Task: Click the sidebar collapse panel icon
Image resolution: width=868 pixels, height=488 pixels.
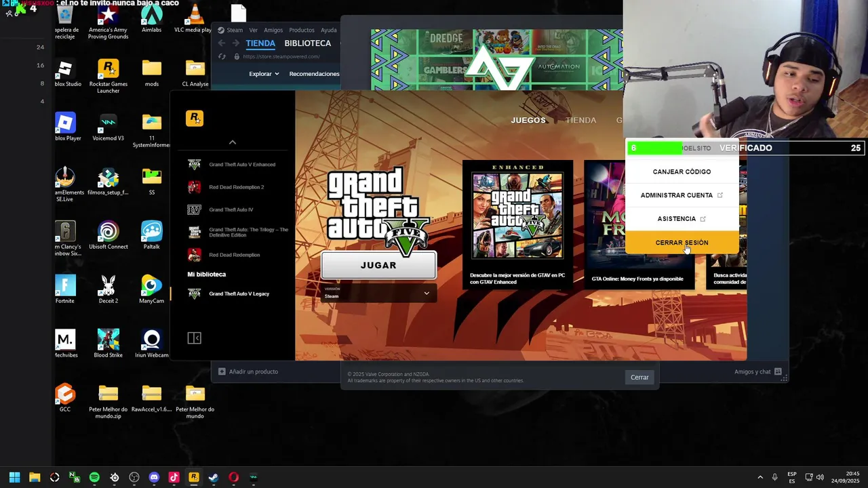Action: point(195,338)
